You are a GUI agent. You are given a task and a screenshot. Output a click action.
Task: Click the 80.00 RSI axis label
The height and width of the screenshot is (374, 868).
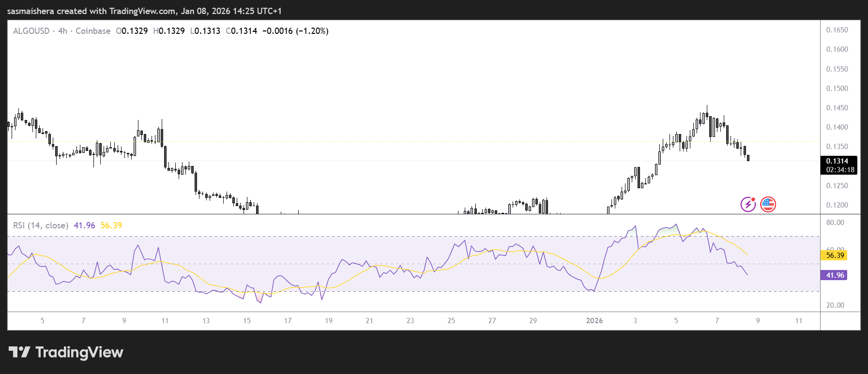(835, 223)
